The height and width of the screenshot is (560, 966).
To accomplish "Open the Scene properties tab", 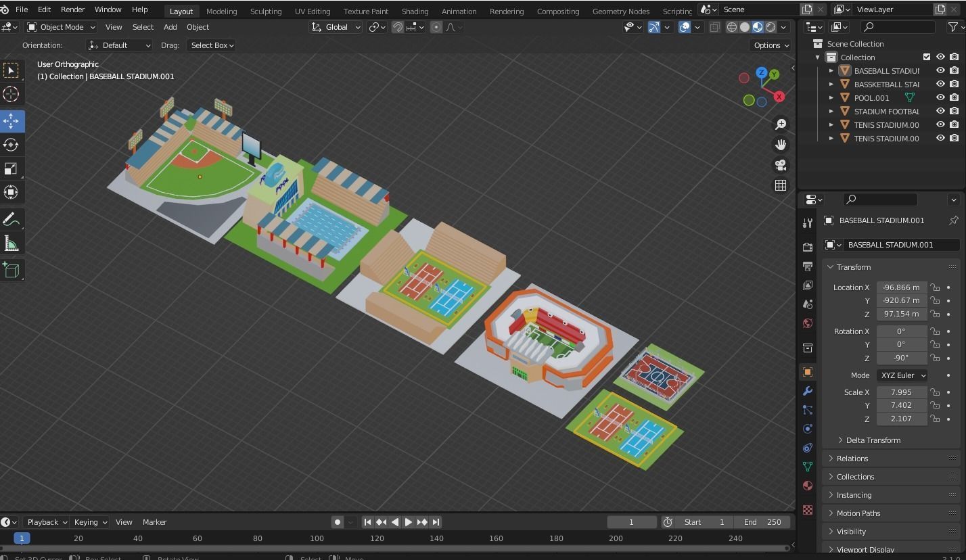I will click(x=808, y=304).
